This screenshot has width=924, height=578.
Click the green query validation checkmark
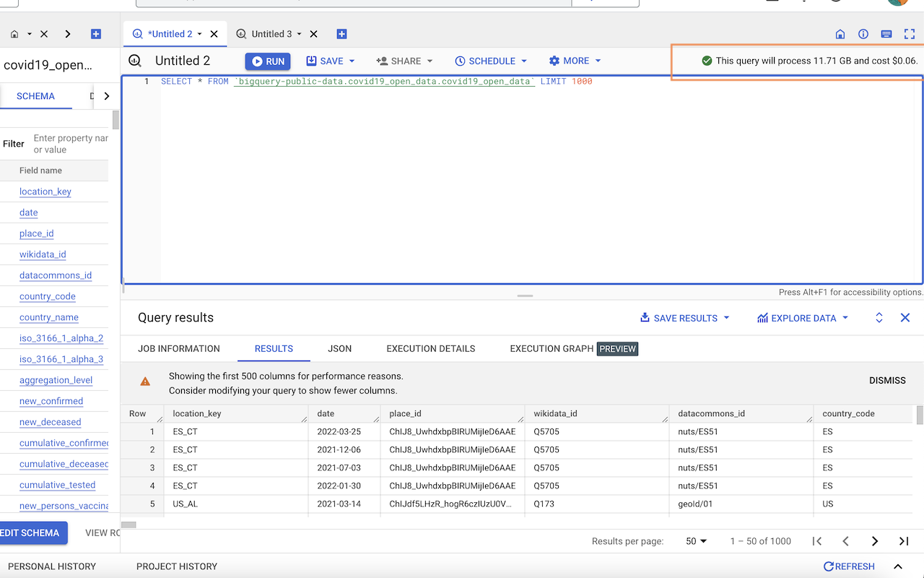pos(707,61)
